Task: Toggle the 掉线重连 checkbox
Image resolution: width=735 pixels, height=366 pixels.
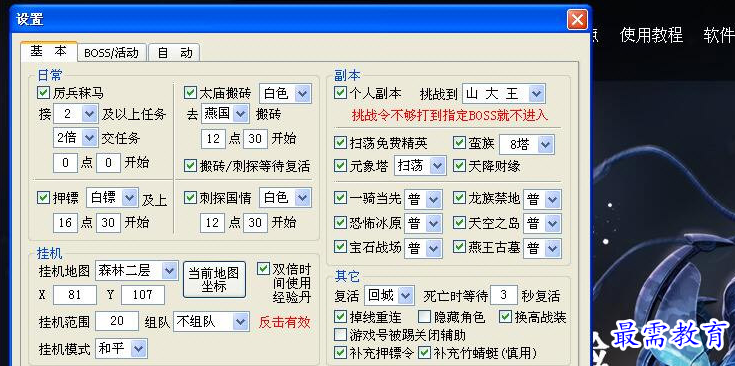Action: (340, 317)
